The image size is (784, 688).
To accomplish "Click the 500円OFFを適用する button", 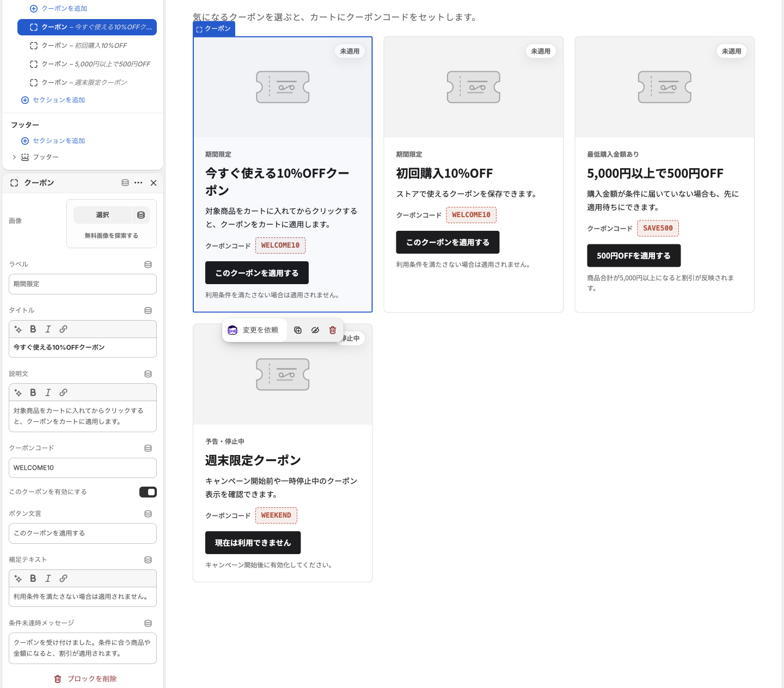I will tap(634, 255).
